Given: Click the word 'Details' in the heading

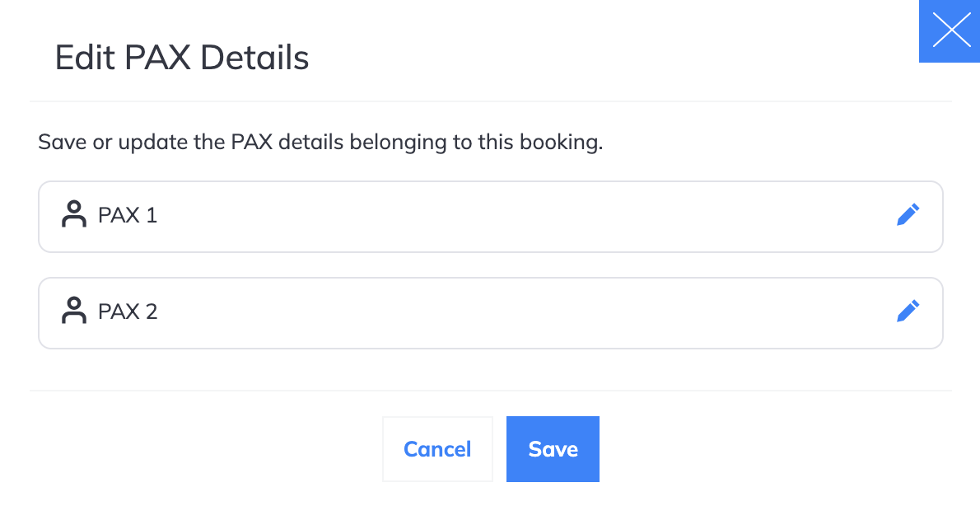Looking at the screenshot, I should click(x=255, y=58).
